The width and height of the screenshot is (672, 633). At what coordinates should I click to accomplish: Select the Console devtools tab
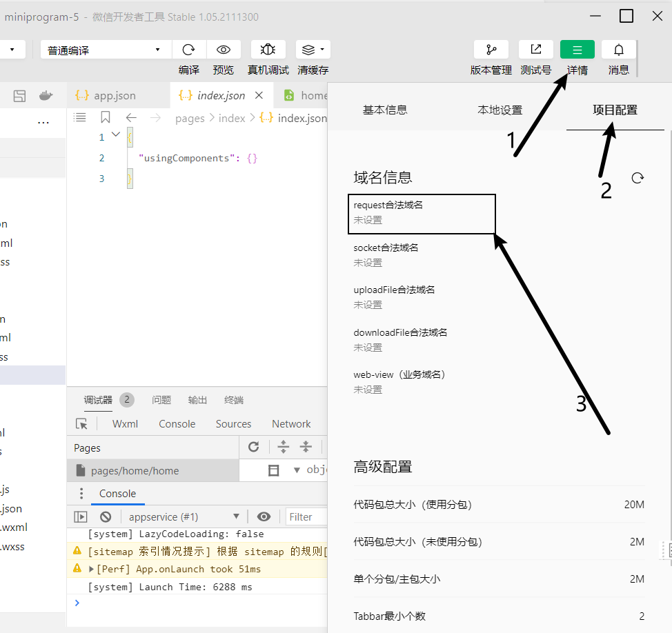(x=177, y=424)
